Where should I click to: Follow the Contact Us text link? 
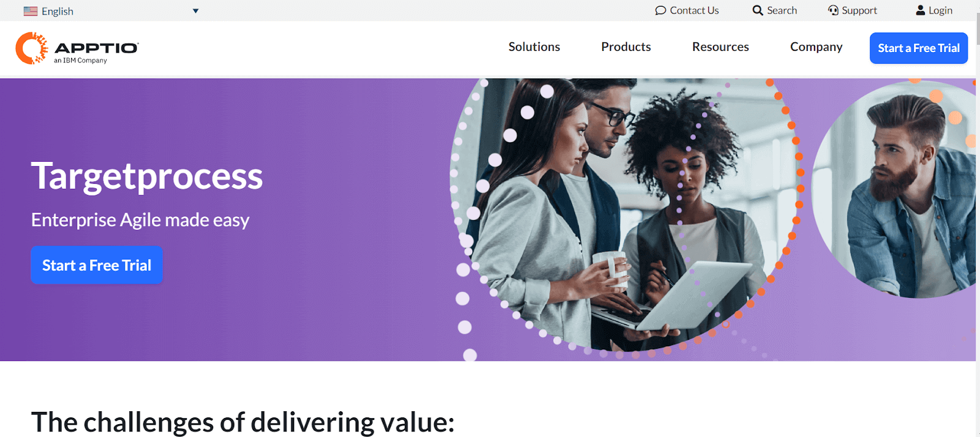point(694,10)
